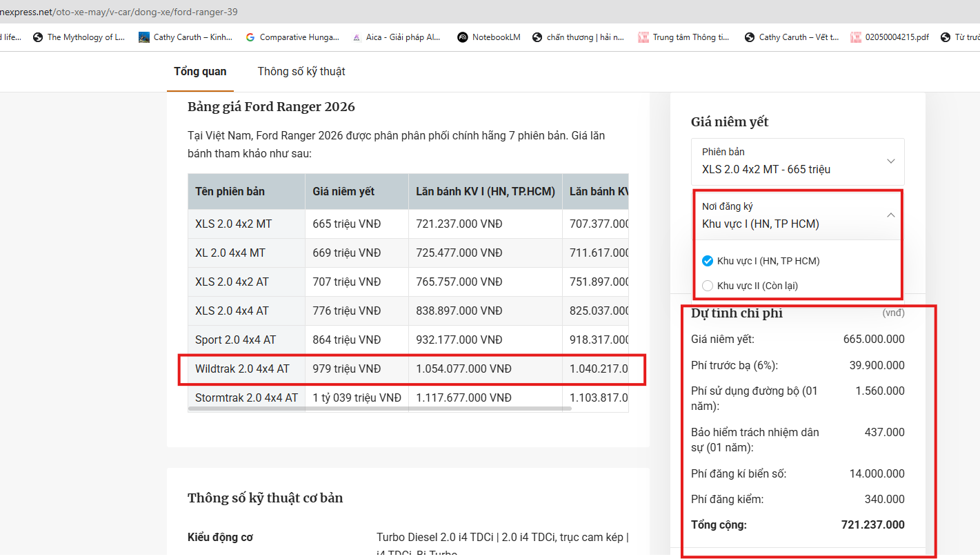Click chevron arrow of Phiên bản selector
Viewport: 980px width, 559px height.
tap(890, 161)
